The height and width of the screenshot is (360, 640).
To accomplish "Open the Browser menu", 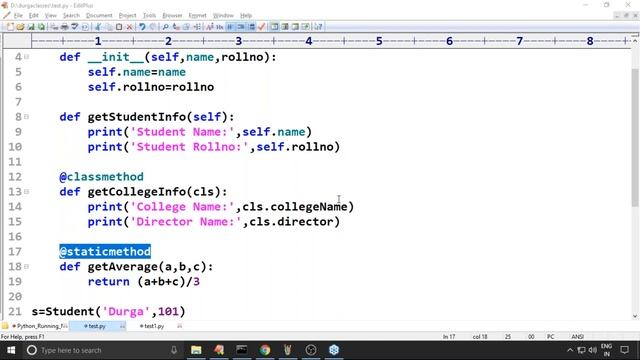I will [x=172, y=16].
